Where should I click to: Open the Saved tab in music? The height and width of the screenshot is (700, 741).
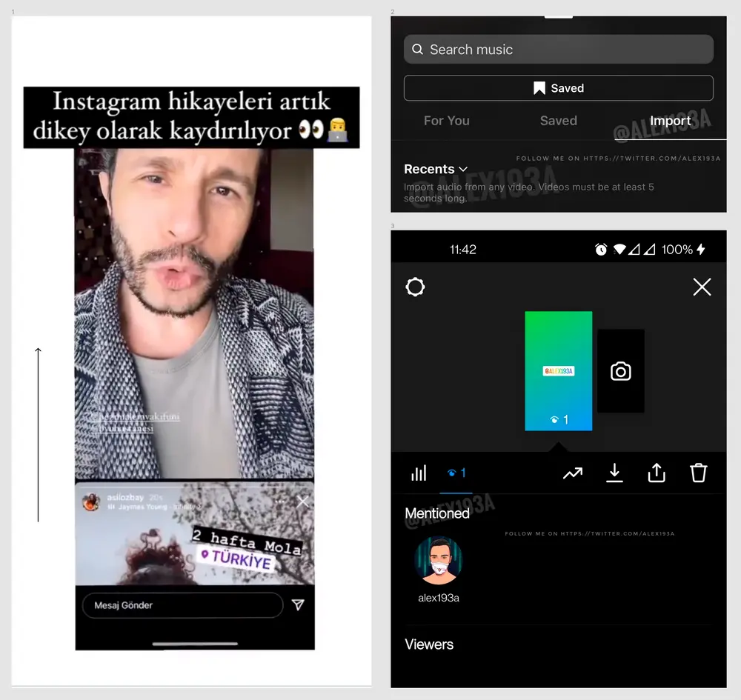point(558,121)
